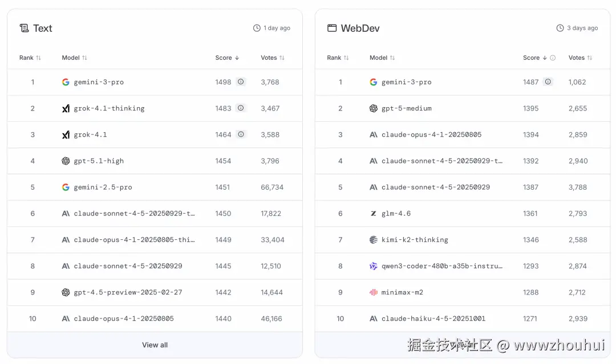This screenshot has height=364, width=616.
Task: Click Google logo beside gemini-3-pro in WebDev table
Action: (373, 82)
